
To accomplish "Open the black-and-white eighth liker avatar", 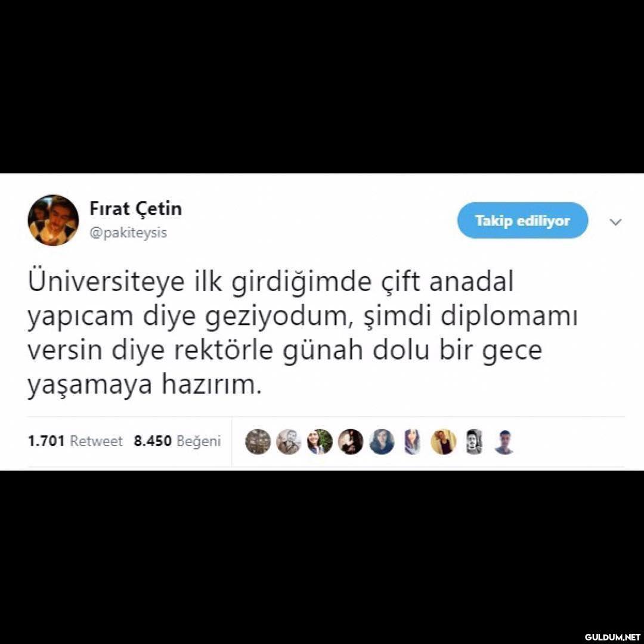I will click(475, 441).
